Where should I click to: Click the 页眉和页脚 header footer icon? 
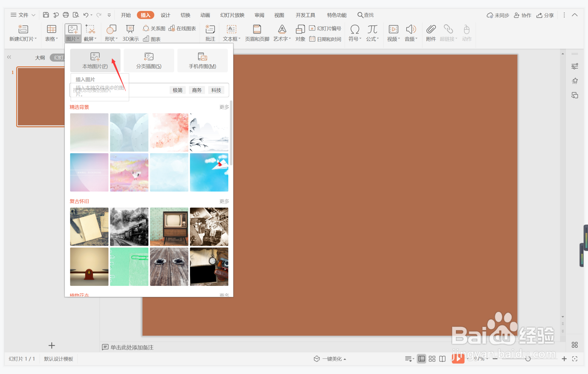257,29
